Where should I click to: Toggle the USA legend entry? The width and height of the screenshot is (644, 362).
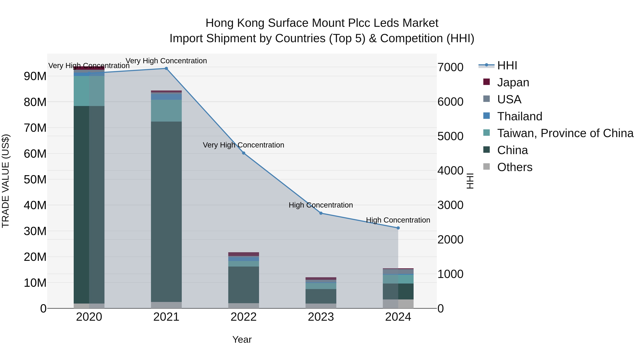tap(502, 99)
